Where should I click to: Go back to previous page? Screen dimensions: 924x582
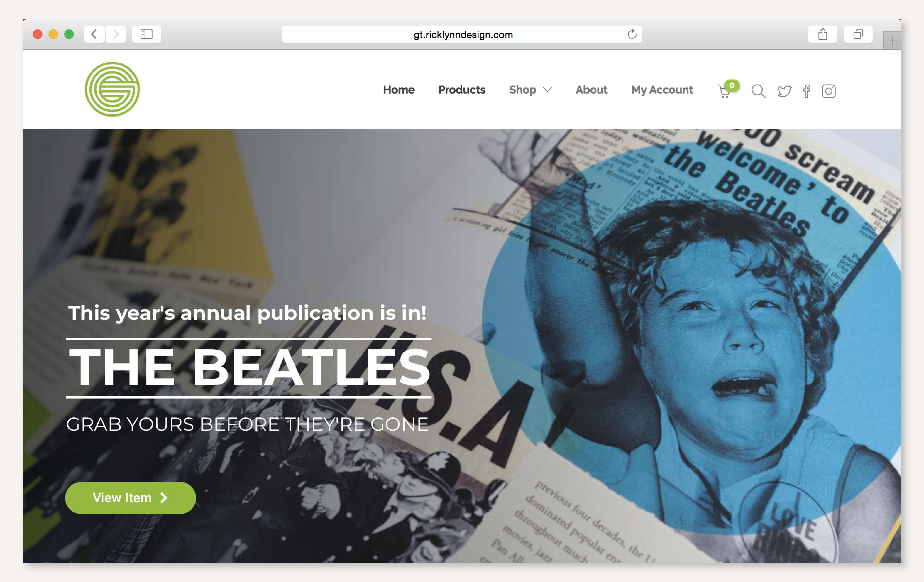tap(94, 34)
